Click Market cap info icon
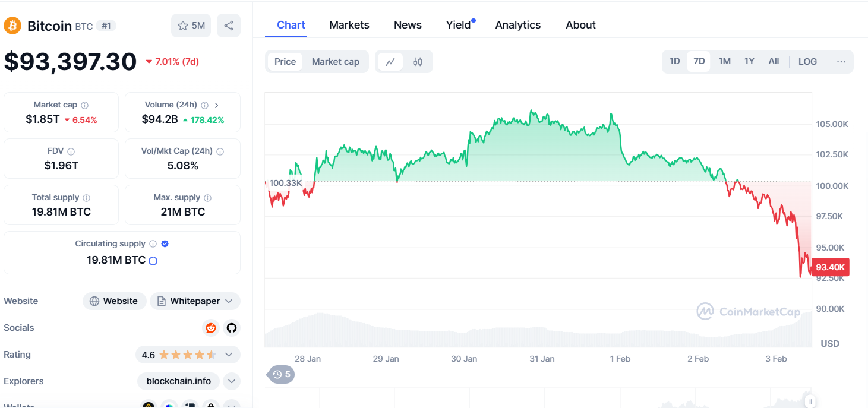The width and height of the screenshot is (868, 408). point(84,105)
